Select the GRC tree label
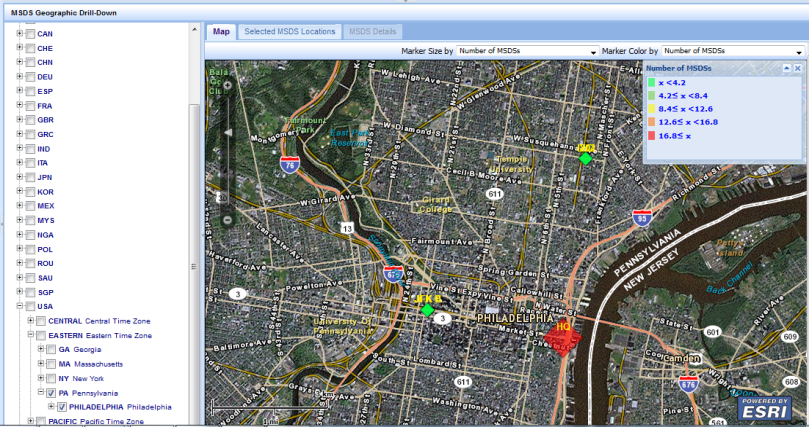This screenshot has height=427, width=809. 45,134
